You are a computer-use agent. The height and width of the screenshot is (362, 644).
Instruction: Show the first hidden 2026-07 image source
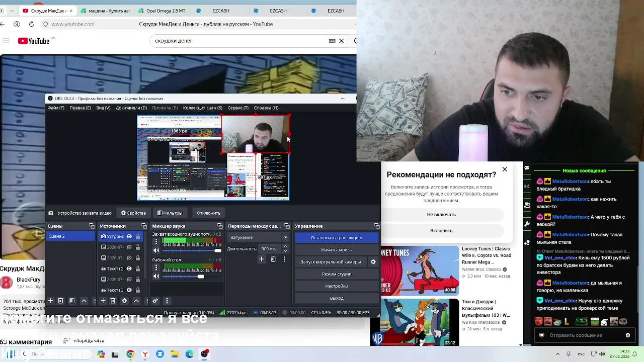pos(129,247)
